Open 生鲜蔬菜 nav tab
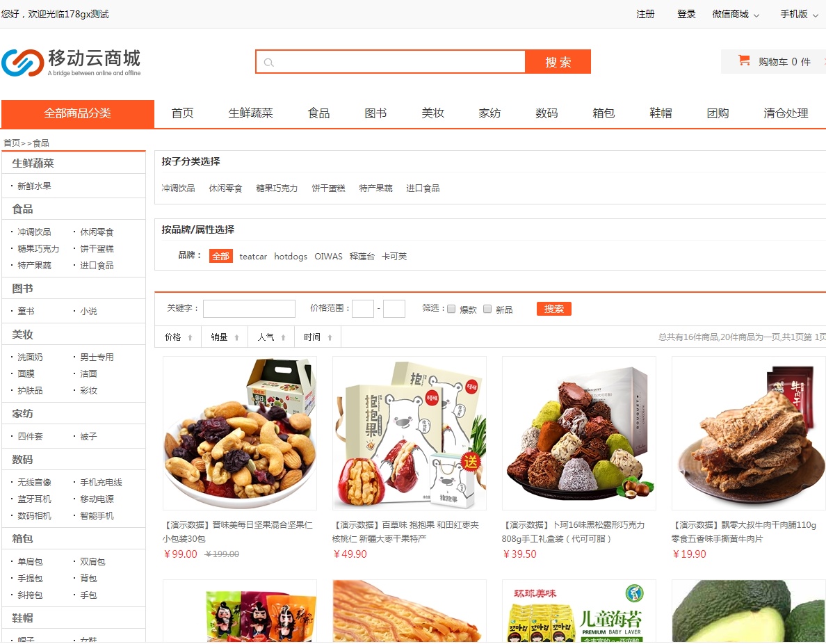Viewport: 826px width, 644px height. click(x=251, y=113)
